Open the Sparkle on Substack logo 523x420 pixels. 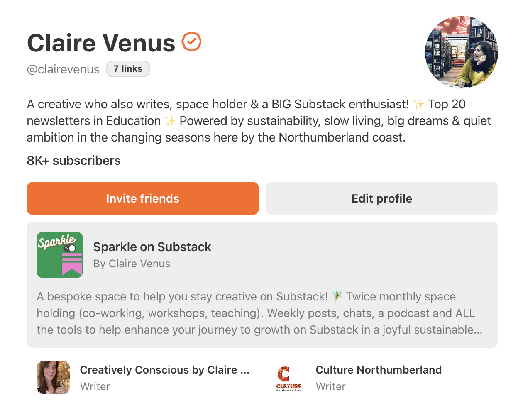60,255
